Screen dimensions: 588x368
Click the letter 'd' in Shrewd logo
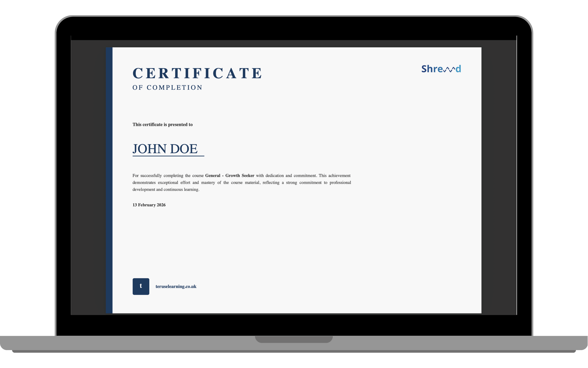coord(458,69)
